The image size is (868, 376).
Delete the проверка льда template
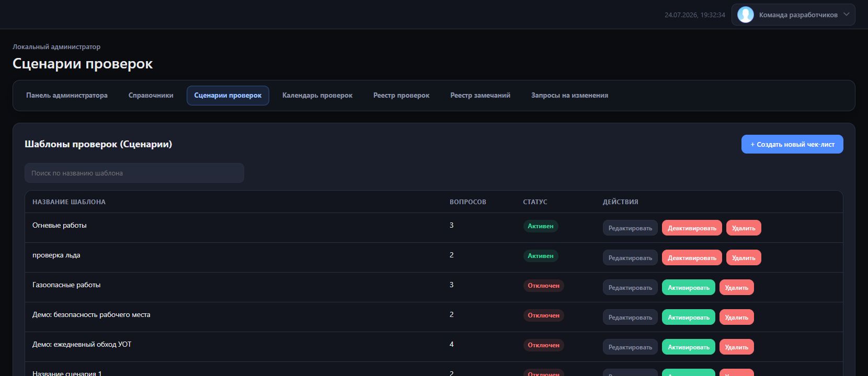pyautogui.click(x=744, y=258)
